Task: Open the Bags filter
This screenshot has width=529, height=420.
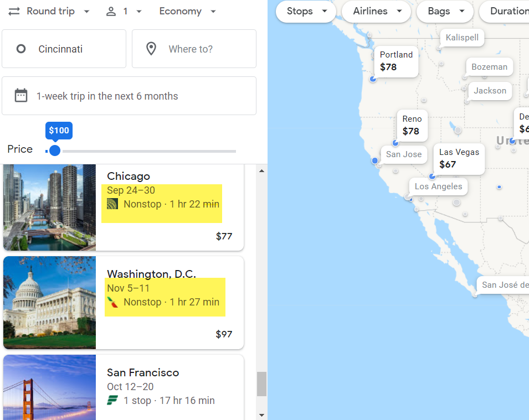Action: coord(445,11)
